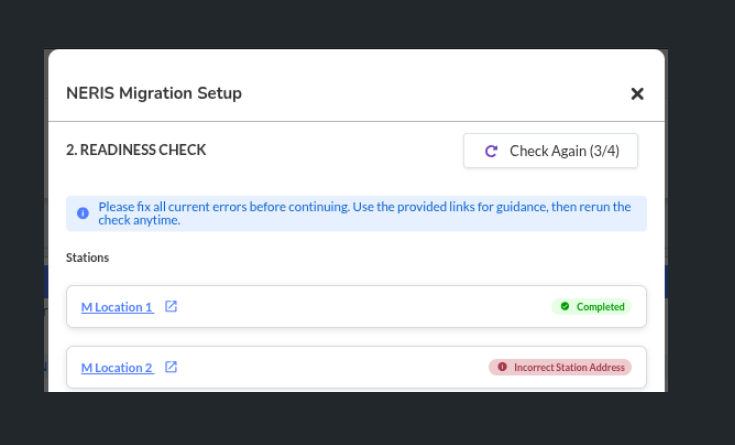Click the dark backdrop above the dialog
This screenshot has width=735, height=445.
(x=360, y=24)
